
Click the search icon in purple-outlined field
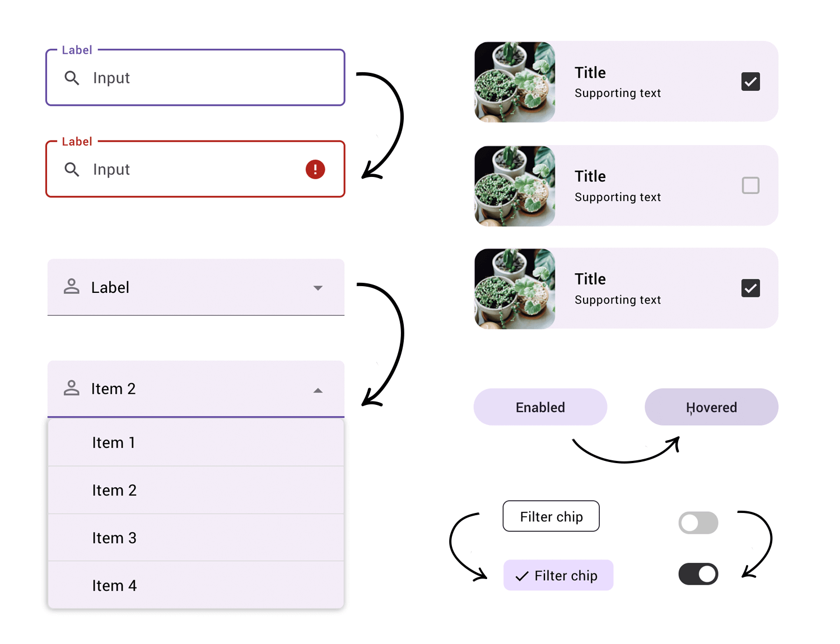click(x=72, y=78)
